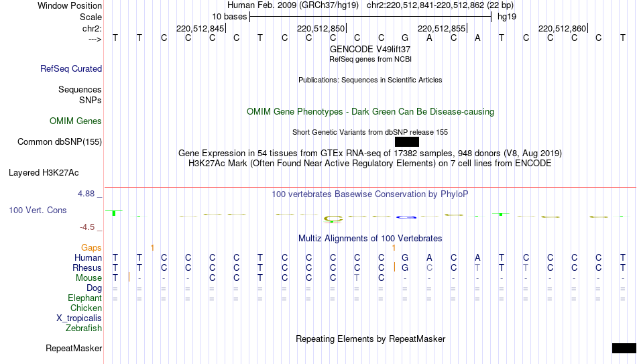Click the blue PhyloP conservation marker below G
Viewport: 637px width, 364px height.
click(406, 217)
